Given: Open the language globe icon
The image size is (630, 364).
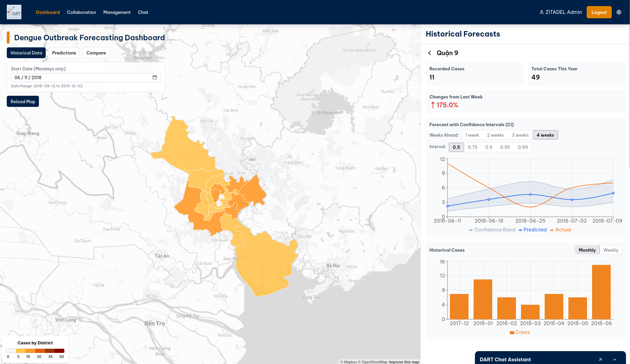Looking at the screenshot, I should 619,12.
